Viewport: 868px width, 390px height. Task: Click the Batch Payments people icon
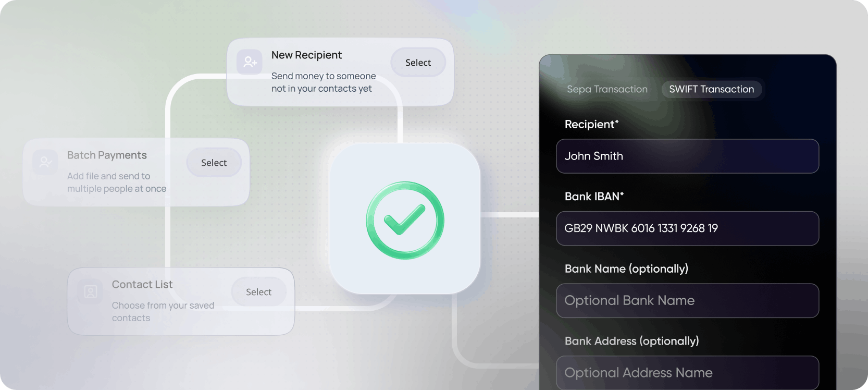tap(45, 162)
